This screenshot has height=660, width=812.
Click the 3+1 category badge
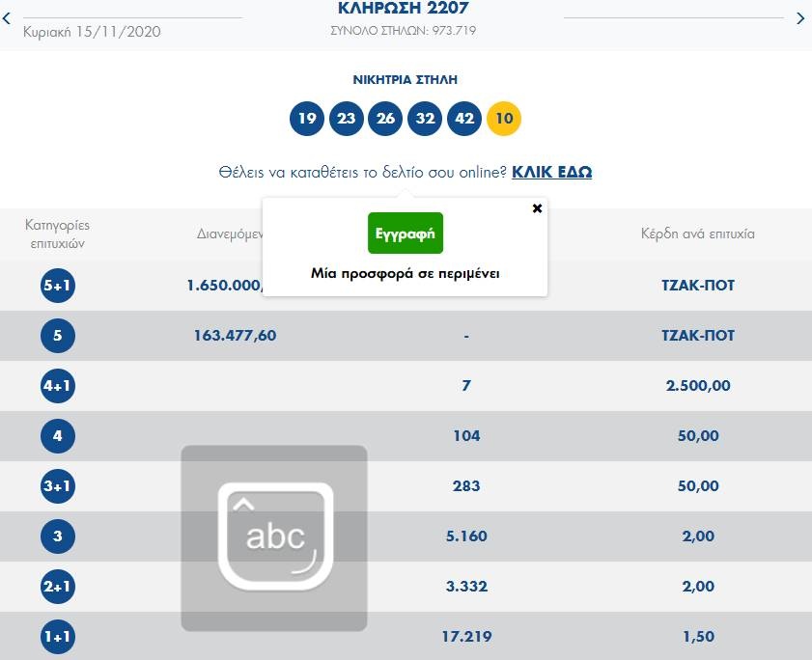pyautogui.click(x=58, y=486)
